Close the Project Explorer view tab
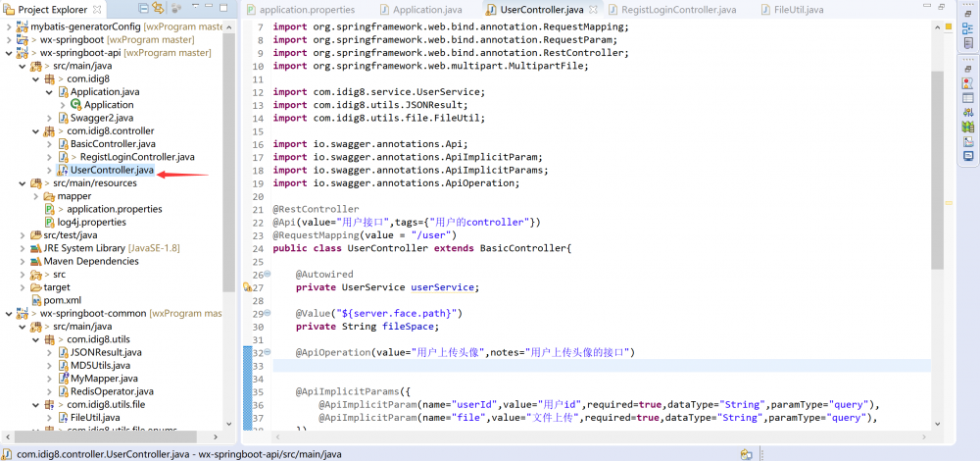This screenshot has width=980, height=461. tap(97, 10)
